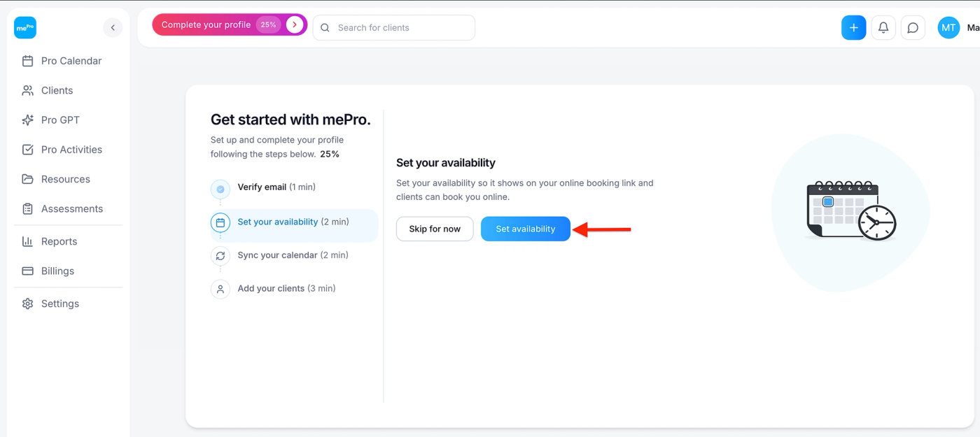
Task: Focus the Search for clients field
Action: [x=394, y=28]
